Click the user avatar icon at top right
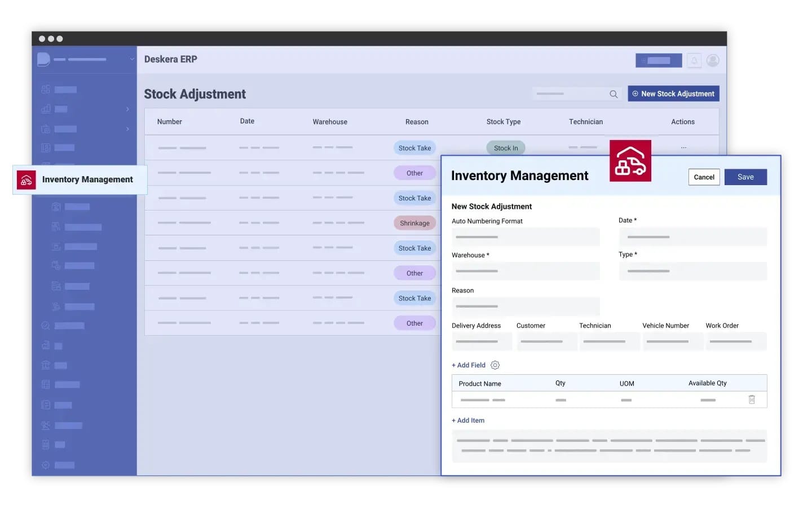 pyautogui.click(x=713, y=60)
